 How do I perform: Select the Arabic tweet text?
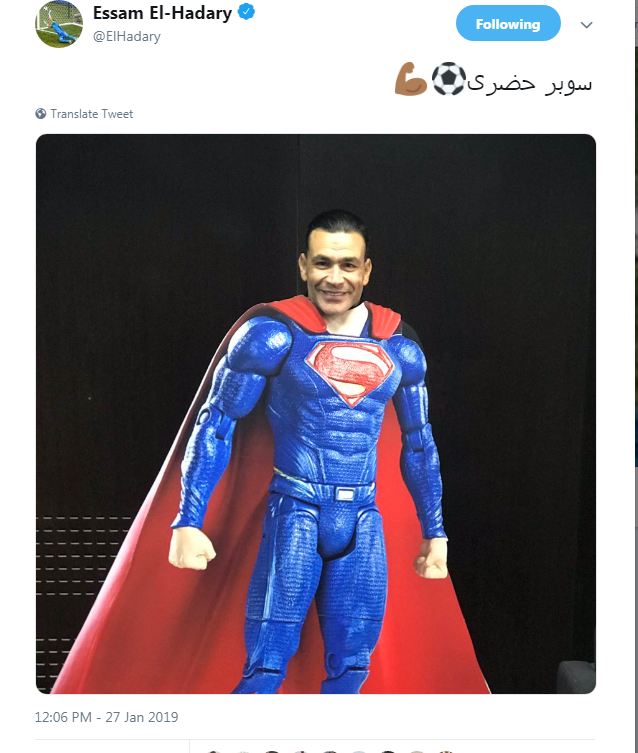[530, 83]
